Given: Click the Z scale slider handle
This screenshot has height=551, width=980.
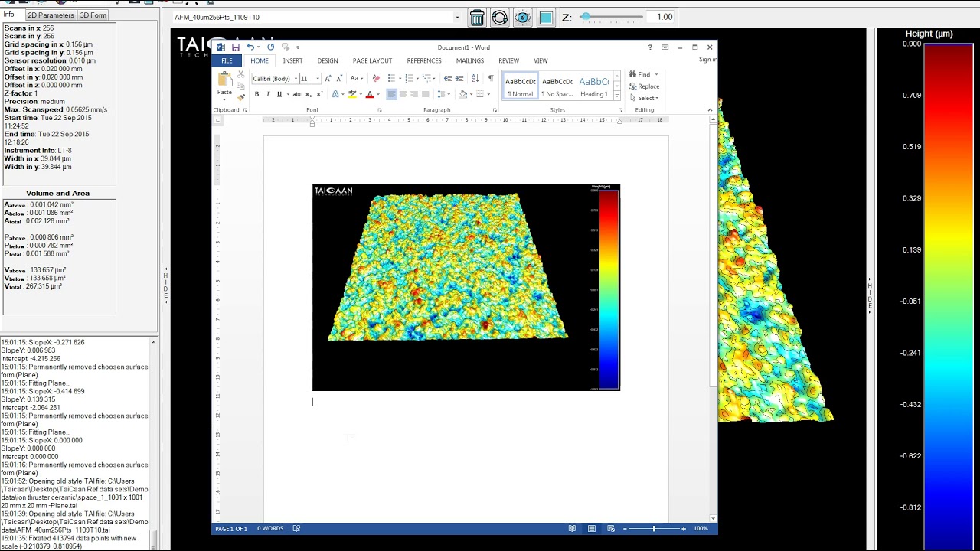Looking at the screenshot, I should (586, 17).
